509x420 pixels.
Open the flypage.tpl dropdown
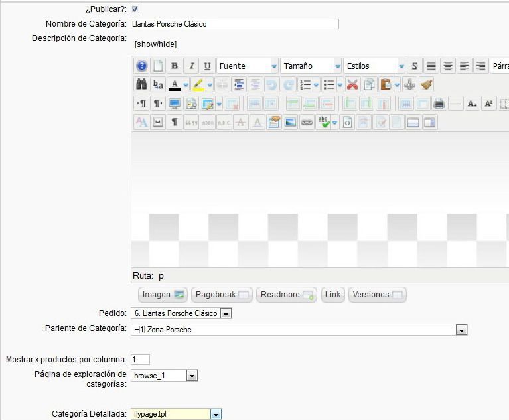(x=177, y=414)
